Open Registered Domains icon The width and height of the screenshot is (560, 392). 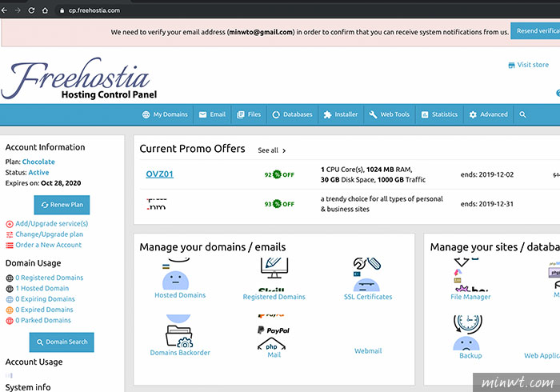click(x=274, y=274)
